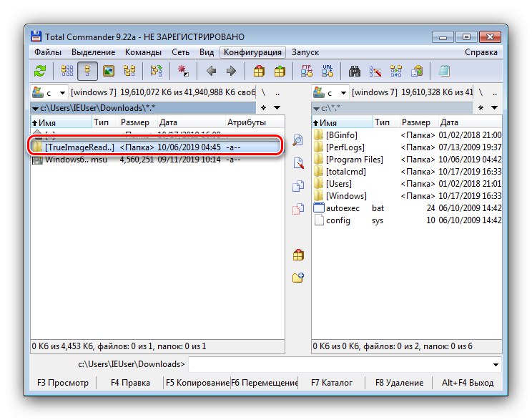The height and width of the screenshot is (420, 532).
Task: Open the Сеть menu
Action: pos(180,52)
